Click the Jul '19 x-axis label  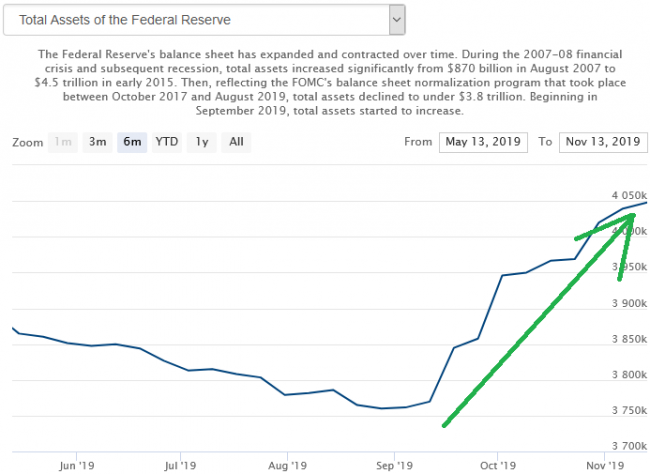[178, 465]
